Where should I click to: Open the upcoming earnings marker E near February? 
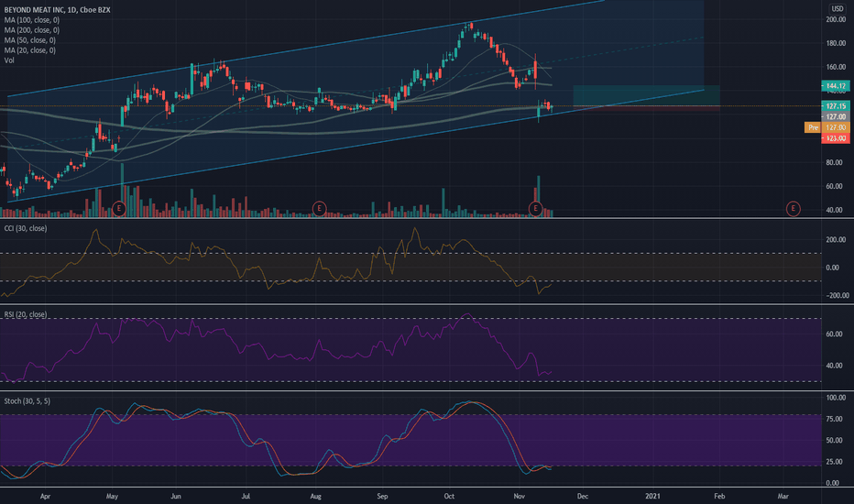click(x=793, y=208)
